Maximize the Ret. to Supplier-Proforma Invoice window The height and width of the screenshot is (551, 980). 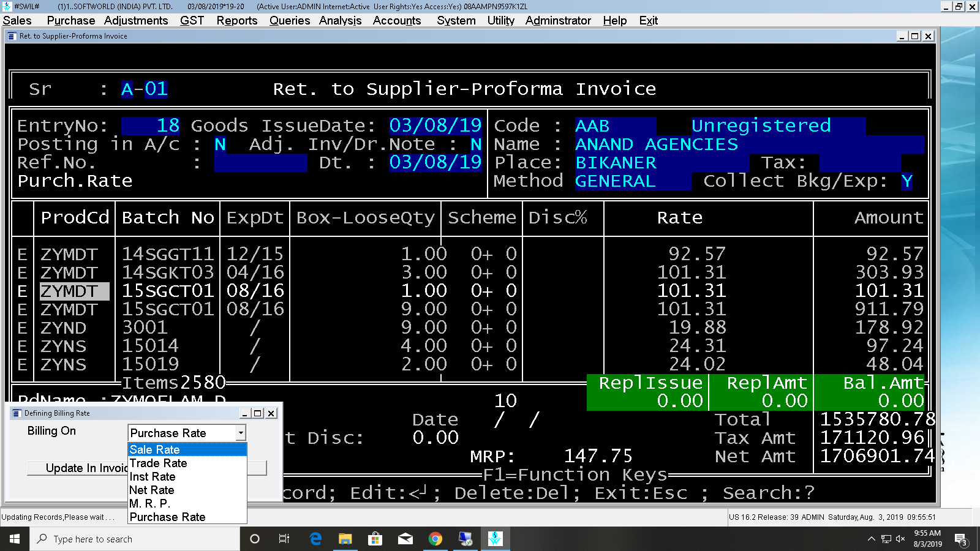[914, 36]
